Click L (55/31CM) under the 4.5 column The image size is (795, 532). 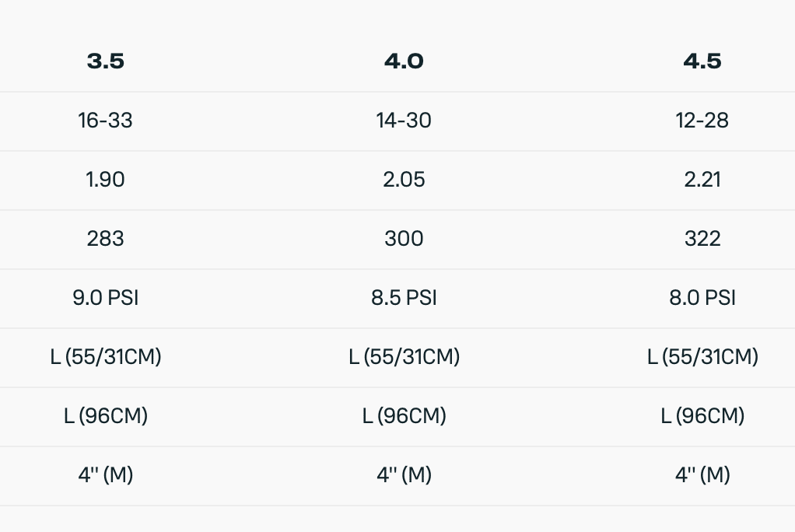[x=702, y=357]
